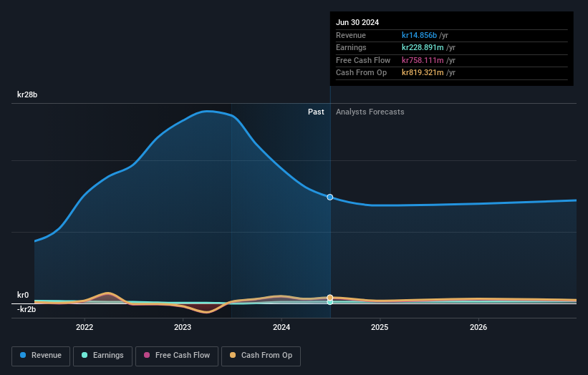Click the -kr2b y-axis label
Viewport: 588px width, 375px height.
point(26,309)
